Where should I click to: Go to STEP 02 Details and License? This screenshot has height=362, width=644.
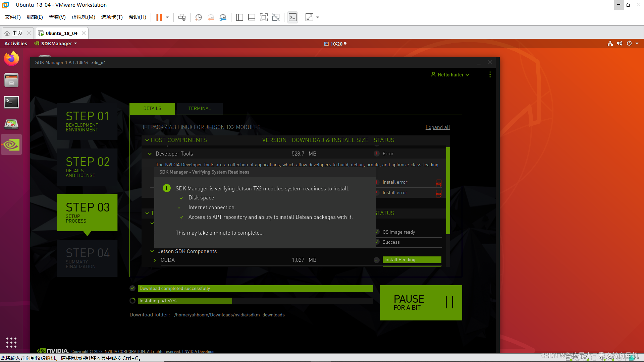coord(87,167)
